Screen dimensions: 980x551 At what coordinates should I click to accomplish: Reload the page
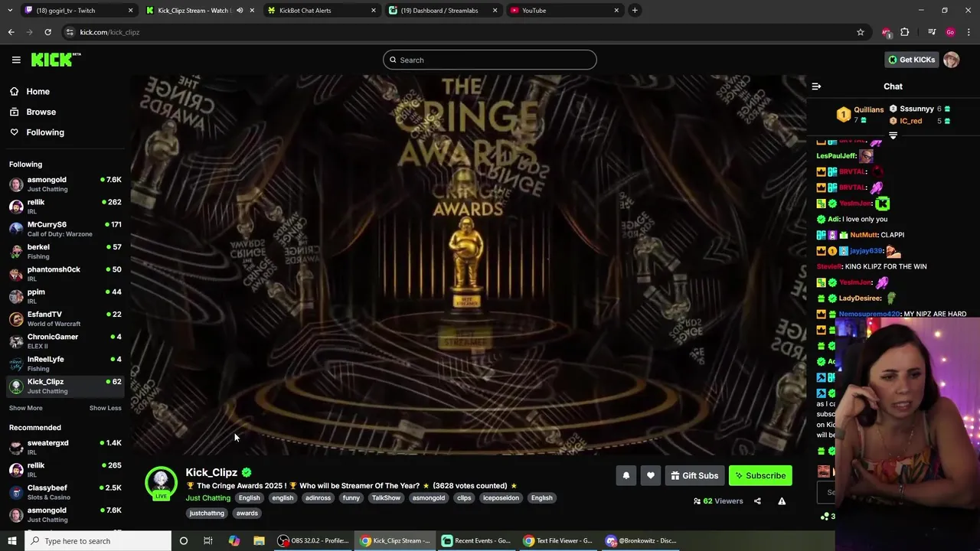[x=47, y=32]
